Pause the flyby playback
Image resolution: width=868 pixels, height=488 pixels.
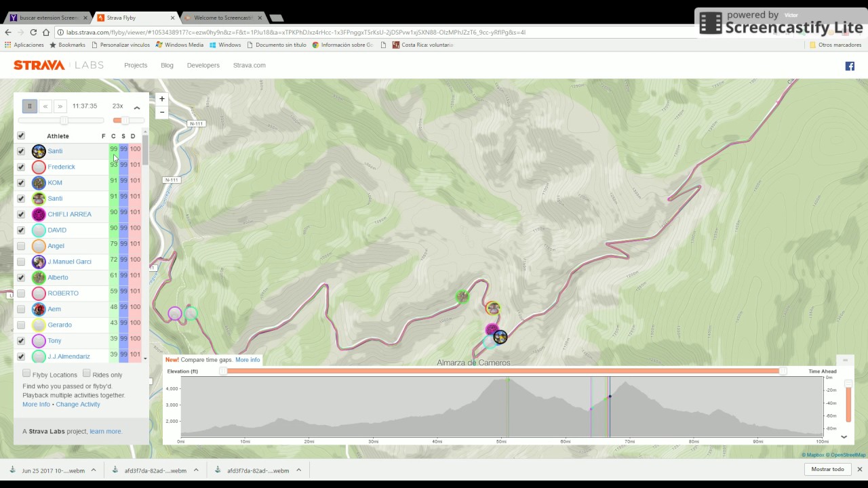(29, 106)
